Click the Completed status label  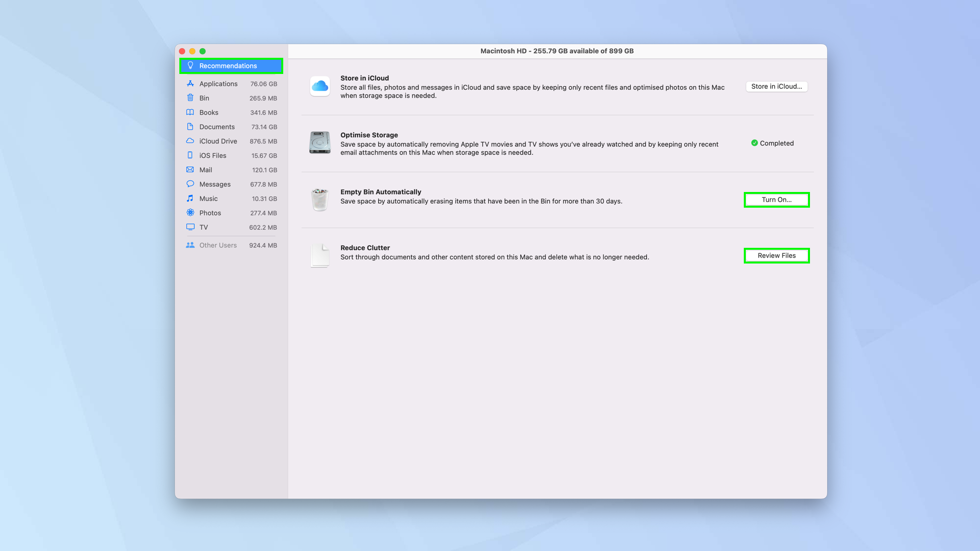[x=777, y=143]
